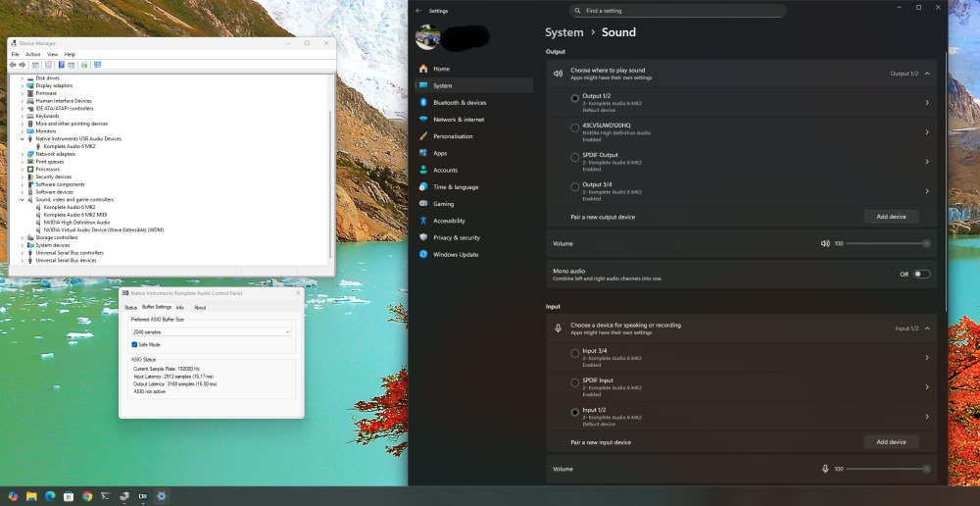Select SPDIF Input as the input device
Image resolution: width=980 pixels, height=506 pixels.
tap(575, 382)
